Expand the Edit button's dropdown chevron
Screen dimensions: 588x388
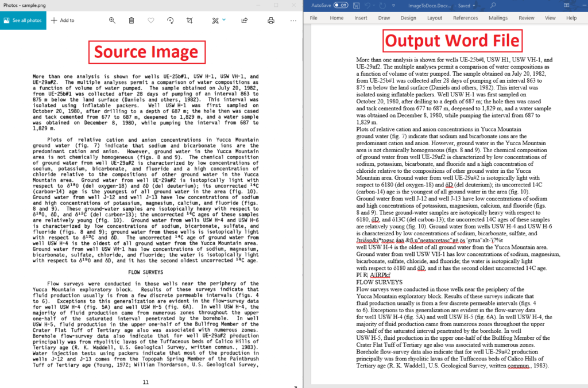[x=224, y=20]
